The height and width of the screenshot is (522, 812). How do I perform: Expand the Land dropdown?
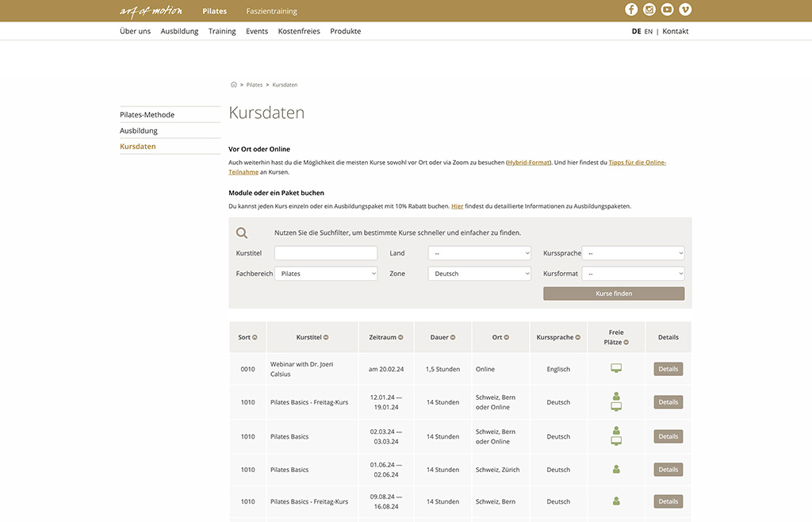pyautogui.click(x=479, y=253)
